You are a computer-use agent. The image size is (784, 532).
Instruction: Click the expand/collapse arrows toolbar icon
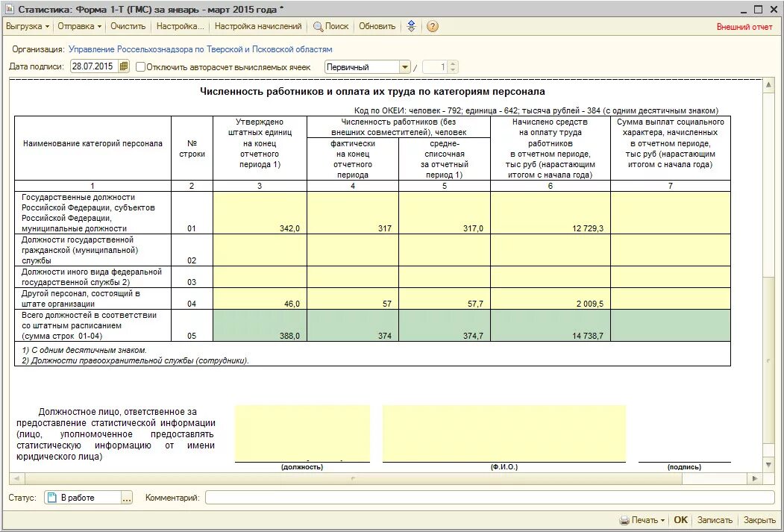pyautogui.click(x=411, y=27)
